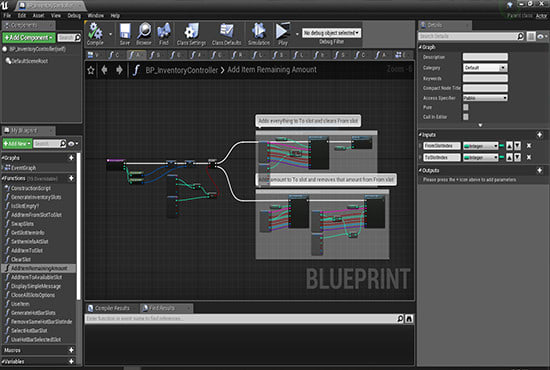
Task: Add a new input parameter with Inputs plus
Action: pos(539,135)
